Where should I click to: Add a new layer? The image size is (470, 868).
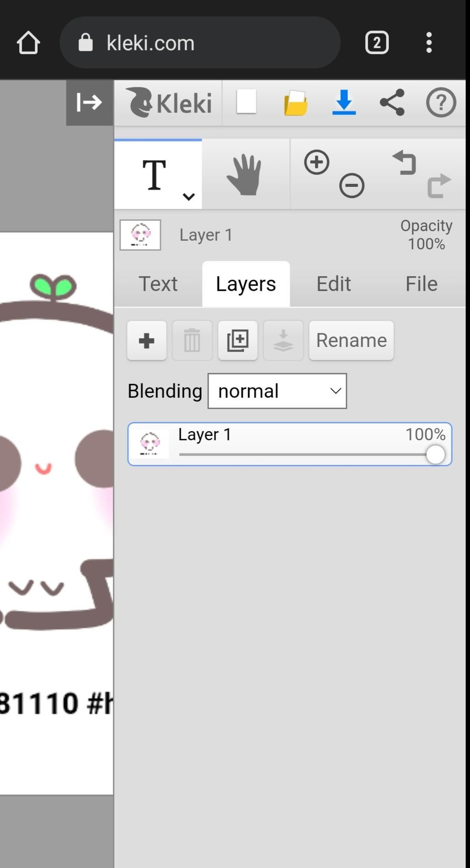pyautogui.click(x=147, y=340)
